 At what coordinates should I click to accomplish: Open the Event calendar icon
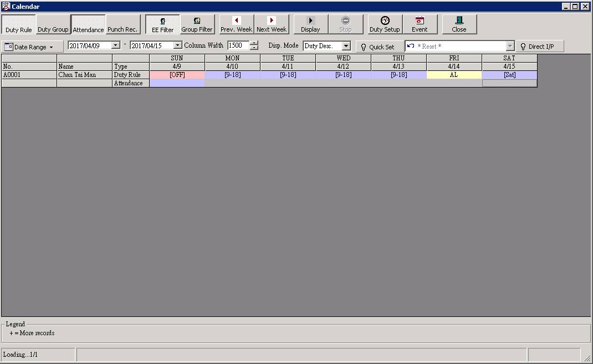click(420, 24)
